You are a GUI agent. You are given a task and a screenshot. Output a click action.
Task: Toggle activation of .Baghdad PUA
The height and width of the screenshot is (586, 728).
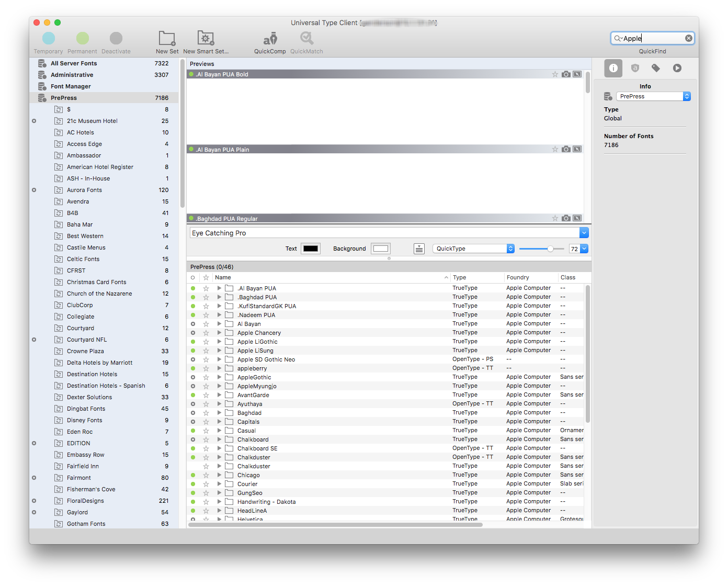193,297
